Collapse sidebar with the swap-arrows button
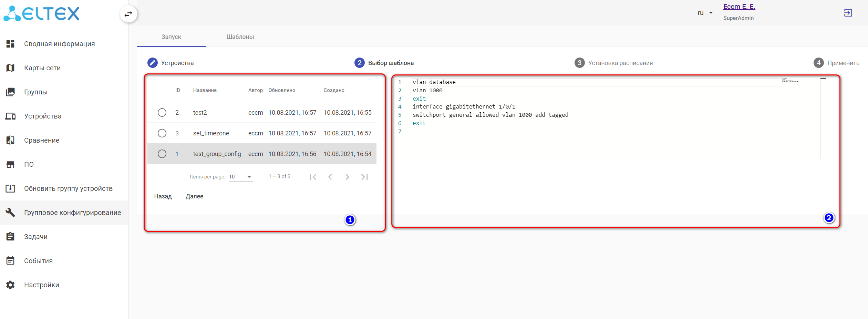 click(128, 14)
